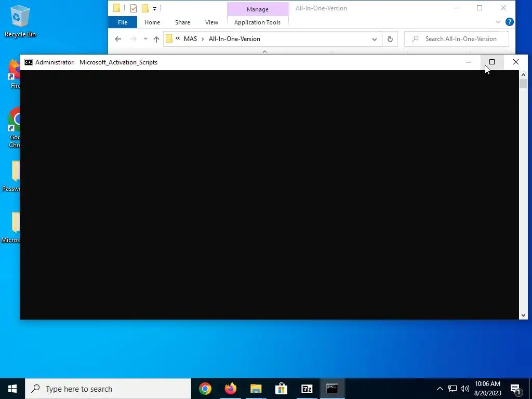Image resolution: width=532 pixels, height=399 pixels.
Task: Switch to the Share ribbon tab
Action: click(182, 22)
